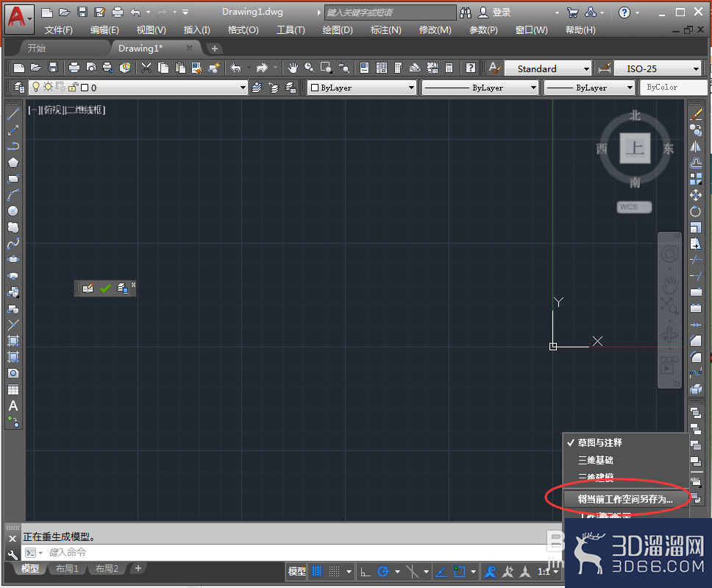Toggle object snap square icon in status bar

point(459,572)
